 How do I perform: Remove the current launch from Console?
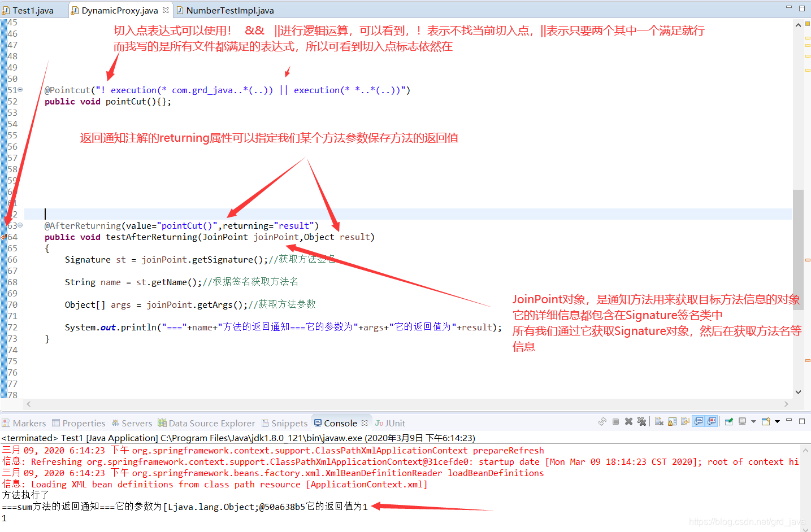(x=628, y=421)
